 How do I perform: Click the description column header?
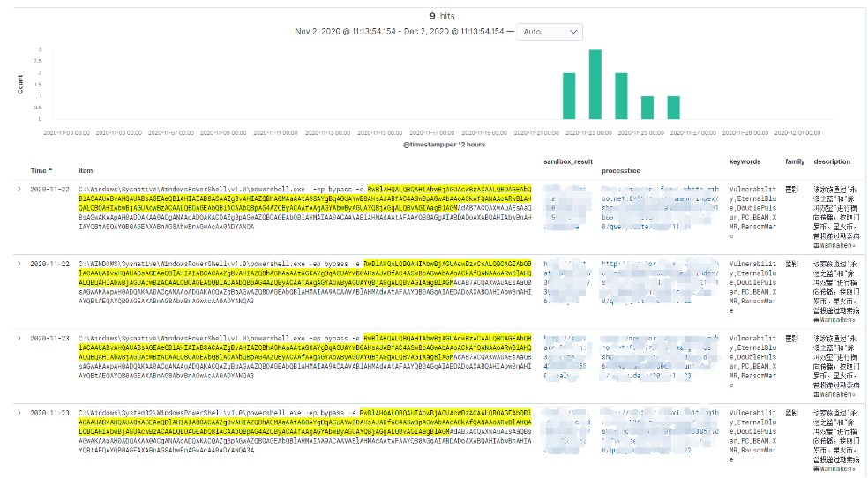[x=832, y=161]
